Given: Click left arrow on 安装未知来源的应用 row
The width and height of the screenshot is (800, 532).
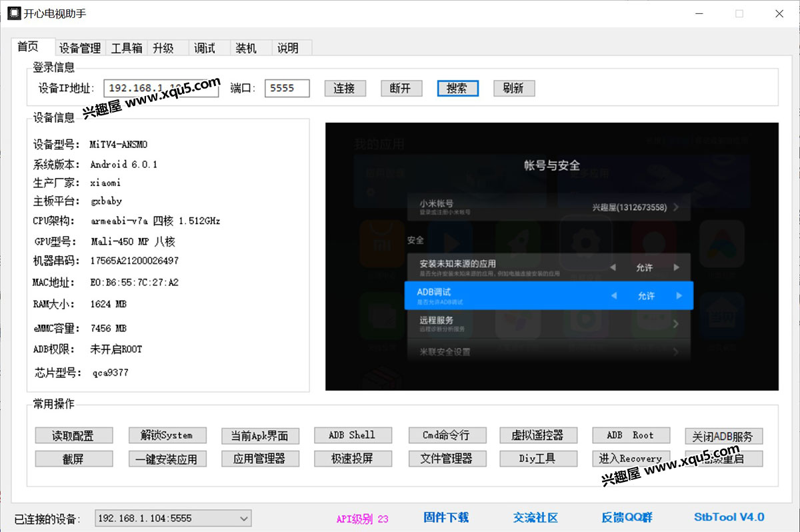Looking at the screenshot, I should tap(613, 267).
